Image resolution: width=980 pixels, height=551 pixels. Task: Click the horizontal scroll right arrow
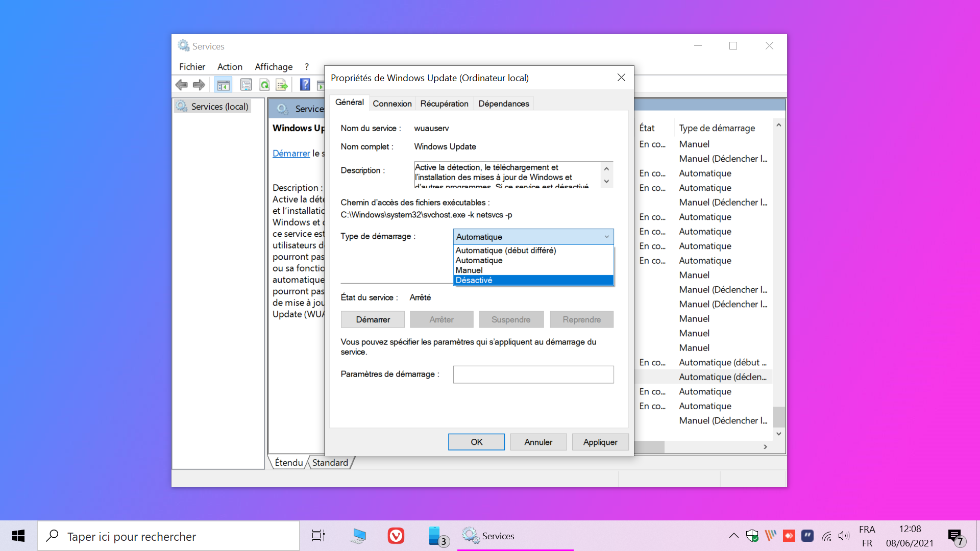click(x=765, y=447)
